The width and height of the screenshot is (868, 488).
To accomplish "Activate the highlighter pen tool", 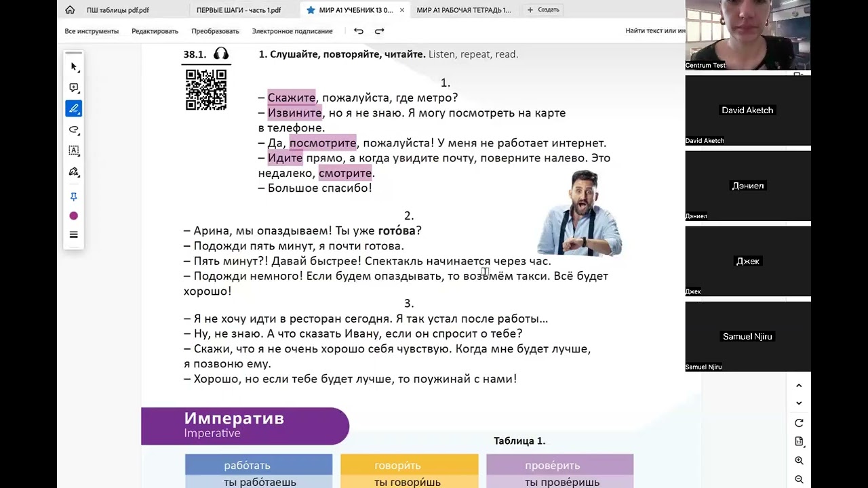I will 74,108.
